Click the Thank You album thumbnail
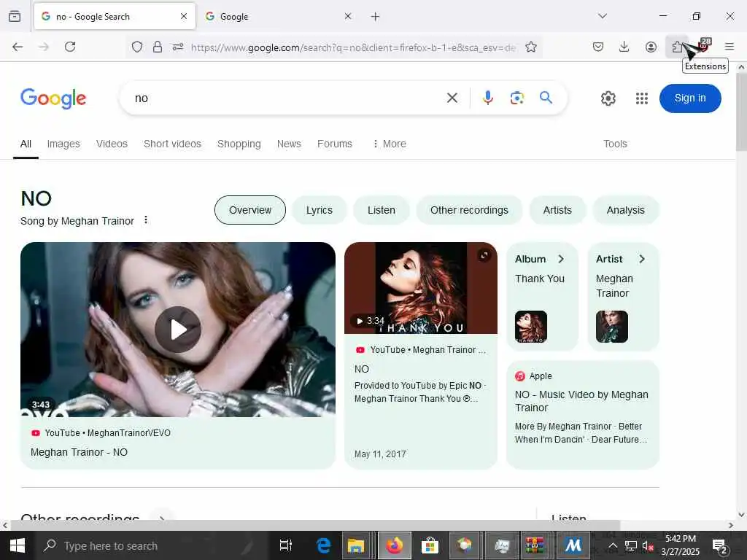747x560 pixels. tap(531, 327)
